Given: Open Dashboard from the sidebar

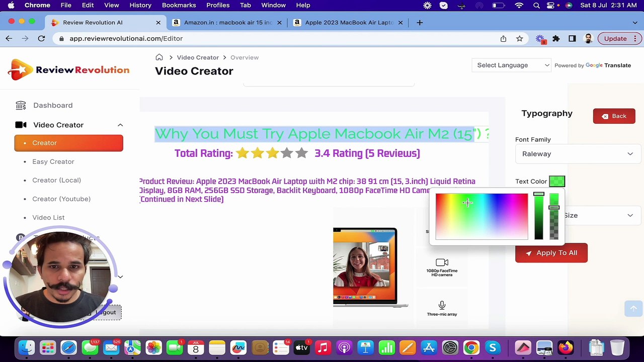Looking at the screenshot, I should (x=53, y=105).
